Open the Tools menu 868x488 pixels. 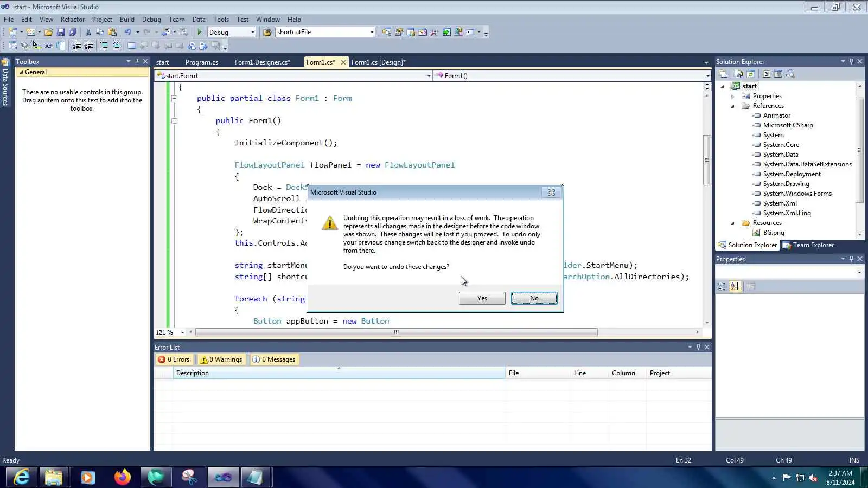[221, 20]
